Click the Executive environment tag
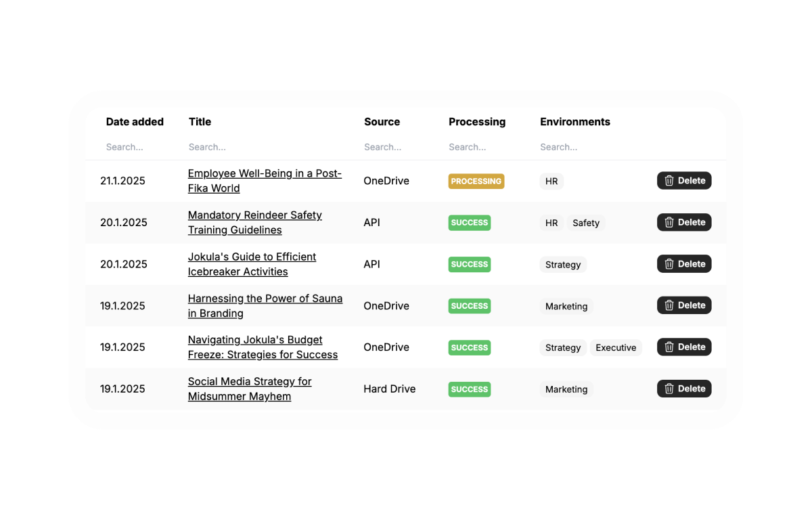Screen dimensions: 812x520 [x=616, y=348]
